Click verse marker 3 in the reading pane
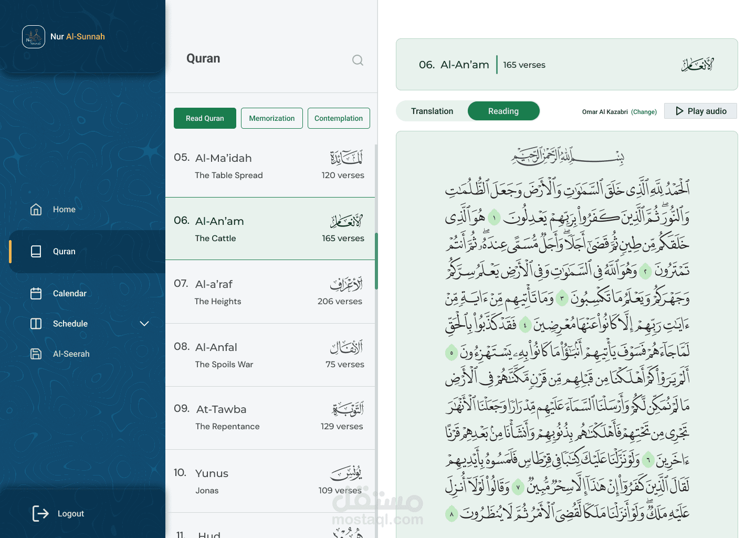Image resolution: width=756 pixels, height=538 pixels. point(562,298)
